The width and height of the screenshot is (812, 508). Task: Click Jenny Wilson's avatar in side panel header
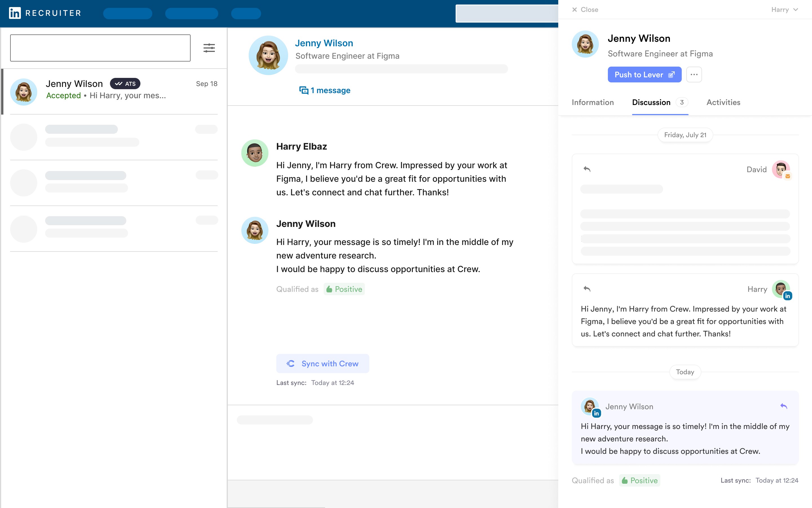pos(585,44)
